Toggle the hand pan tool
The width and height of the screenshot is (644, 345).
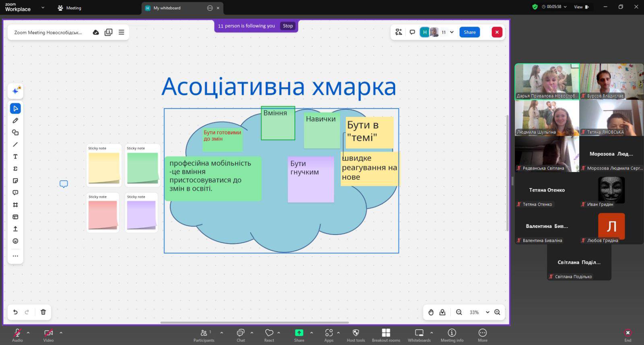[431, 312]
